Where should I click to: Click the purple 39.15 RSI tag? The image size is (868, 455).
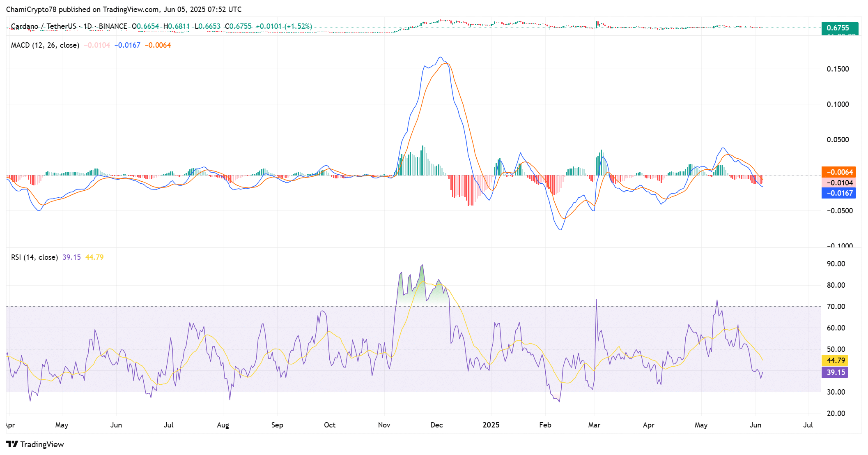(x=835, y=372)
